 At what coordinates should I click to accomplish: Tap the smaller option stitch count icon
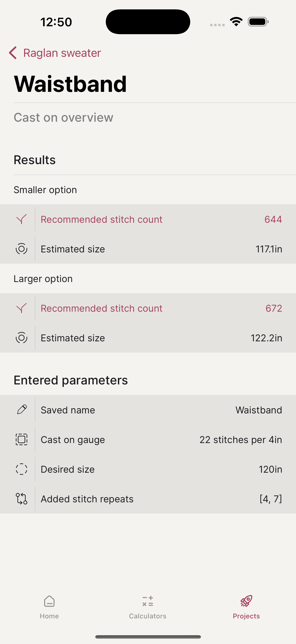[x=22, y=219]
